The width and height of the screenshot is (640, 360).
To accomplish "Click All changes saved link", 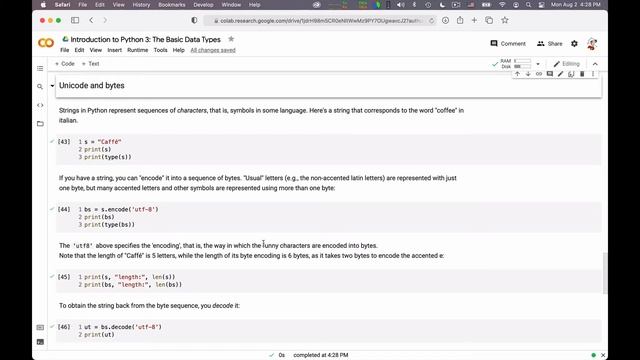I will coord(213,50).
